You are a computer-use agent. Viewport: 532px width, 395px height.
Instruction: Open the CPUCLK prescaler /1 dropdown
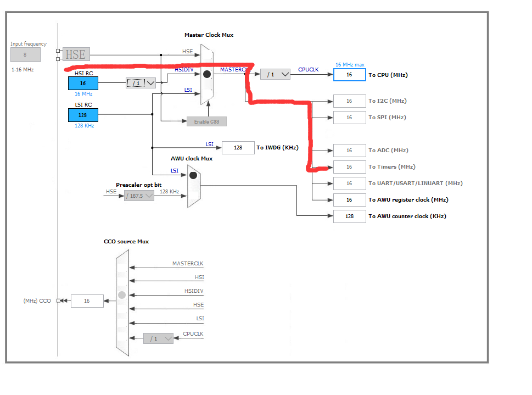pyautogui.click(x=275, y=74)
